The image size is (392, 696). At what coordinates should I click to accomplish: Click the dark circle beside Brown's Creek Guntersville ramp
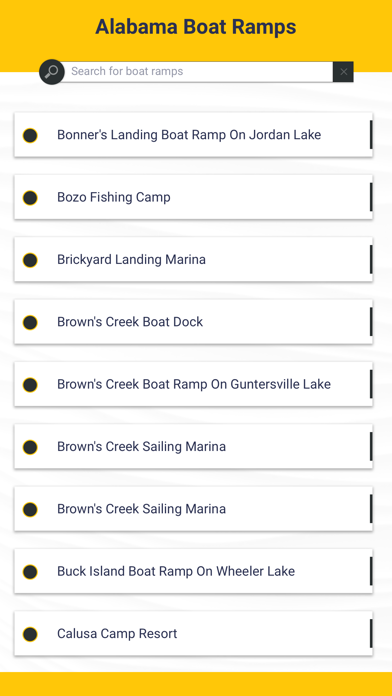point(30,385)
